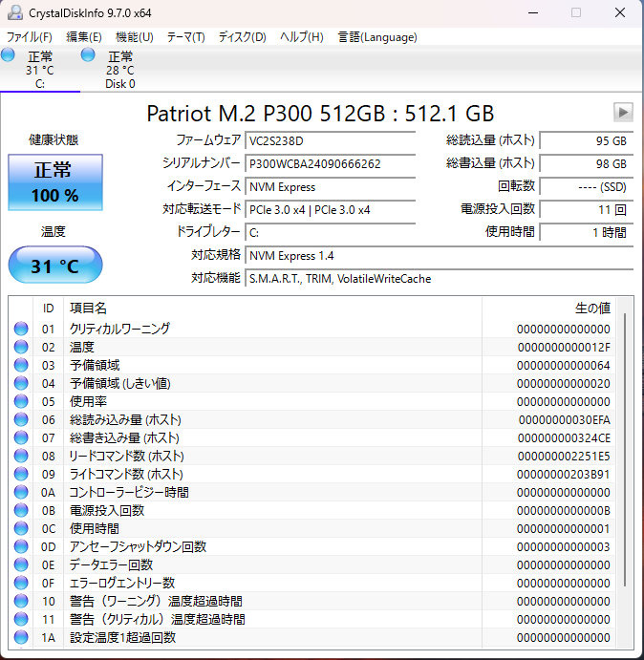Click features field S.M.A.R.T., TRIM, VolatileWriteCache
This screenshot has width=644, height=660.
point(440,279)
